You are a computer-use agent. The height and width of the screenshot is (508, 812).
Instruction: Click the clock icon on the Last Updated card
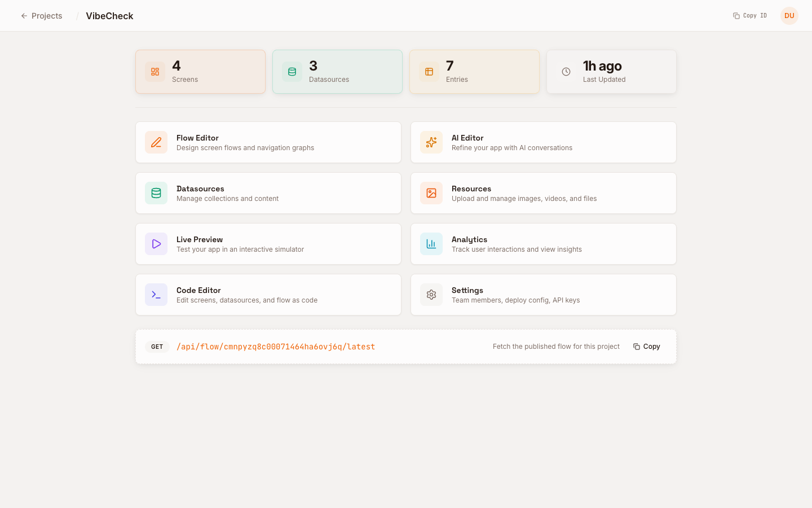point(566,72)
